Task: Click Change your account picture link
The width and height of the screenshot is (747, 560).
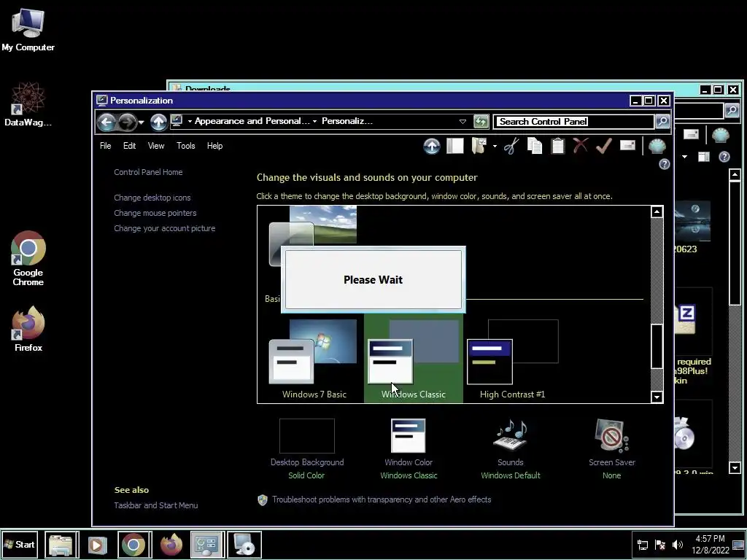Action: 165,228
